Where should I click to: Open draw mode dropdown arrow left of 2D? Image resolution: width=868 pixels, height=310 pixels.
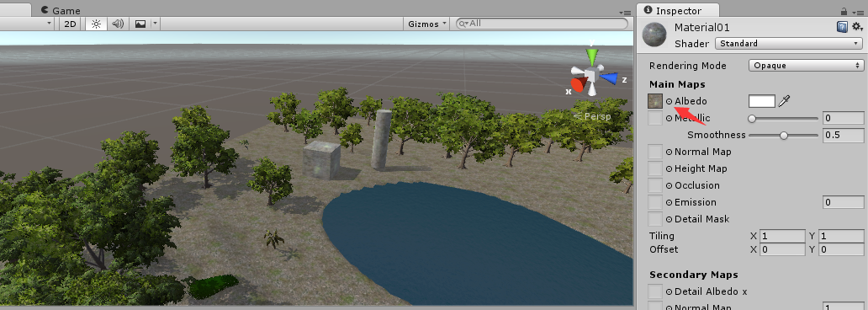tap(50, 24)
